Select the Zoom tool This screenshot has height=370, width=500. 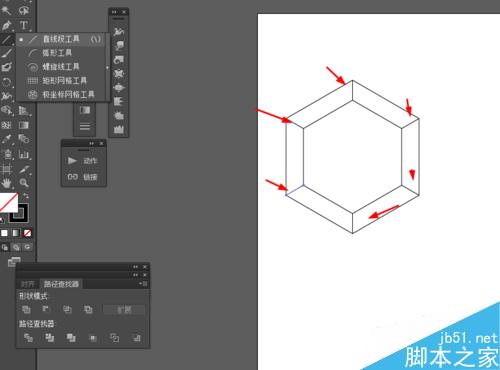[23, 183]
